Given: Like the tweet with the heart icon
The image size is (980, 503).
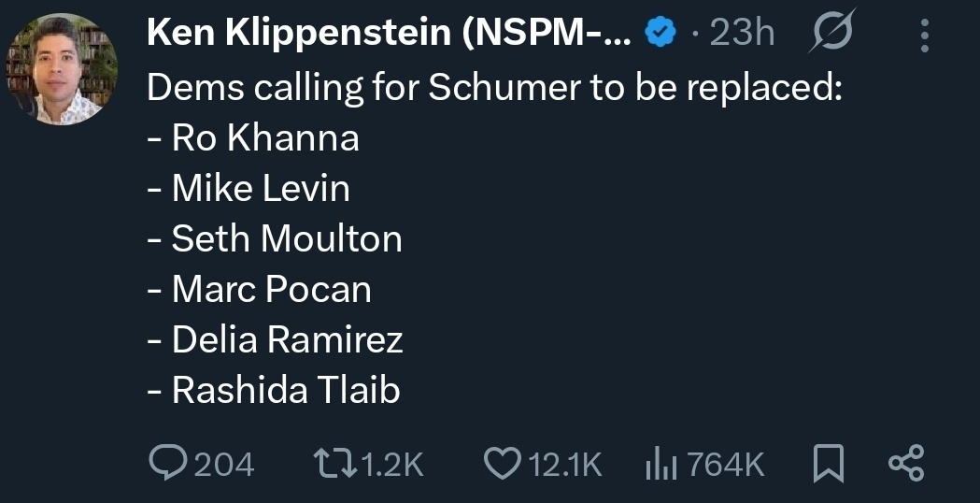Looking at the screenshot, I should pos(503,464).
